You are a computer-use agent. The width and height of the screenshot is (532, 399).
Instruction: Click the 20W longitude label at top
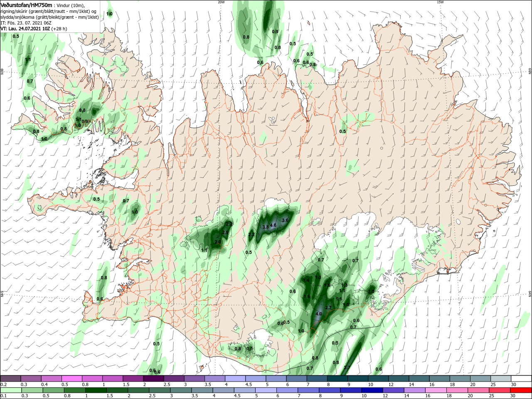pyautogui.click(x=221, y=2)
